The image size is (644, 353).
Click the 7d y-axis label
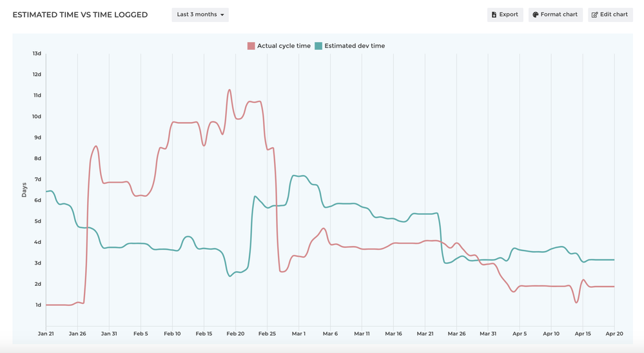[x=38, y=179]
